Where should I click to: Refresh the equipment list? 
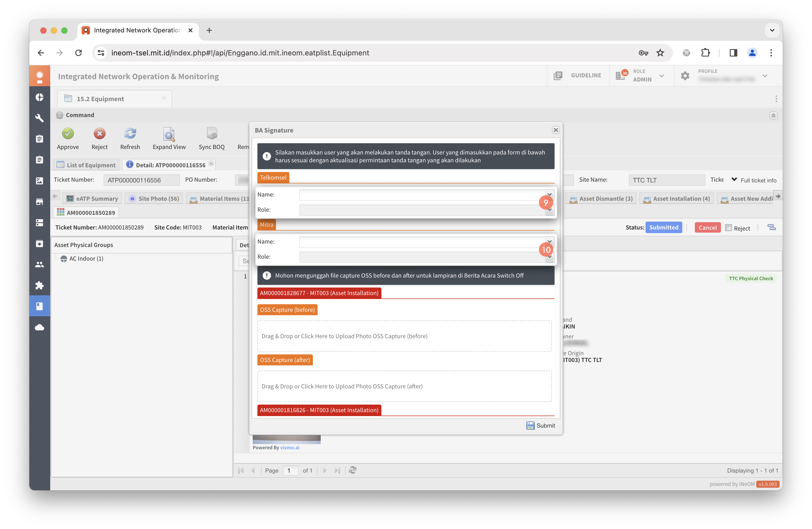130,134
